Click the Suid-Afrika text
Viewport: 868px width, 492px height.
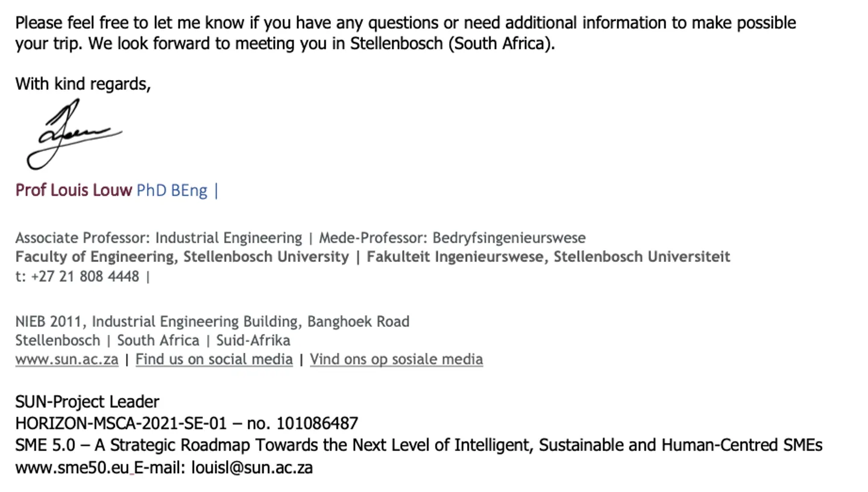[253, 340]
